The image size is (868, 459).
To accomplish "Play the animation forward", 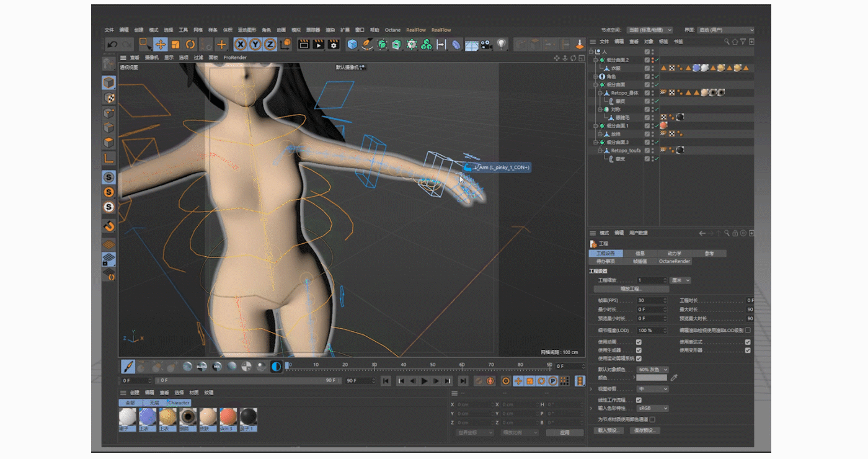I will pos(425,381).
